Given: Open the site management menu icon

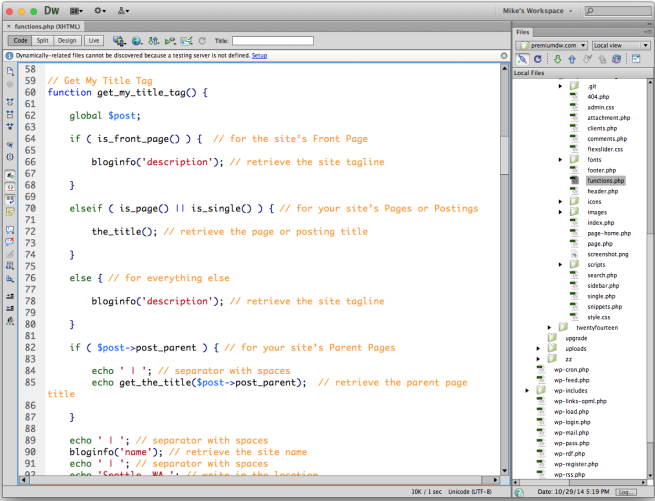Looking at the screenshot, I should [x=123, y=11].
